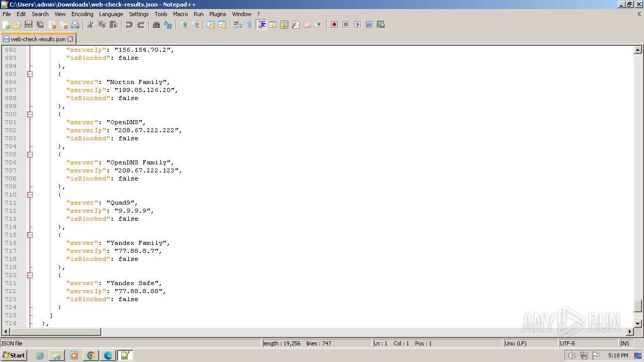Click the horizontal scrollbar thumb

(x=55, y=332)
